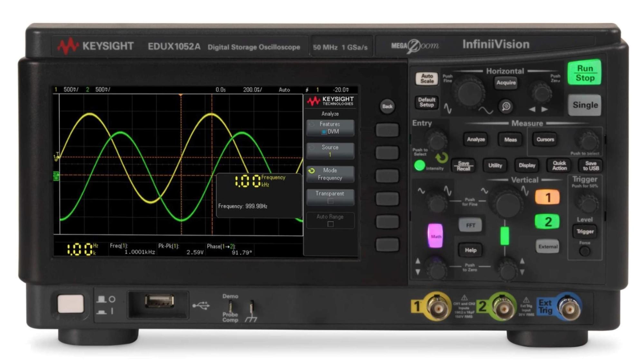Click the channel 1 ground marker on screen
Image resolution: width=644 pixels, height=360 pixels.
56,158
